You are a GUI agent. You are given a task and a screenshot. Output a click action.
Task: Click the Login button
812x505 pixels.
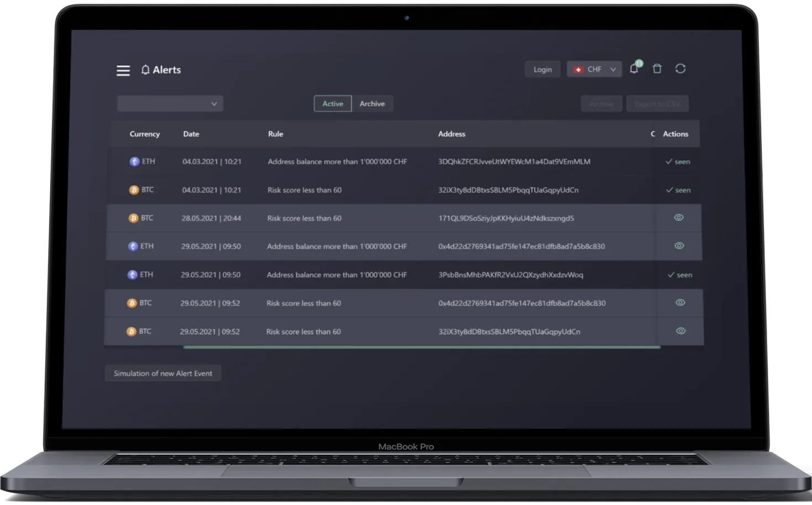[x=542, y=70]
